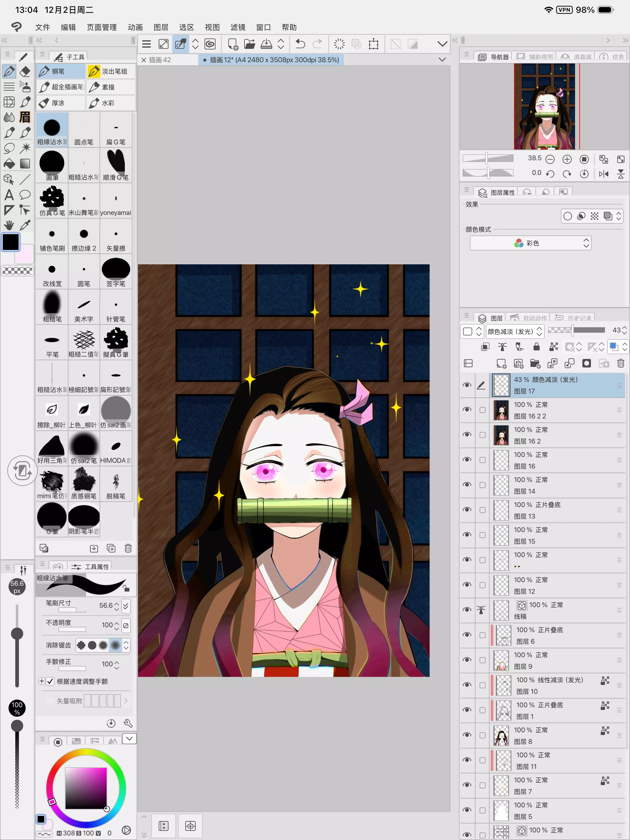The image size is (630, 840).
Task: Select the Fill bucket tool
Action: pyautogui.click(x=9, y=164)
